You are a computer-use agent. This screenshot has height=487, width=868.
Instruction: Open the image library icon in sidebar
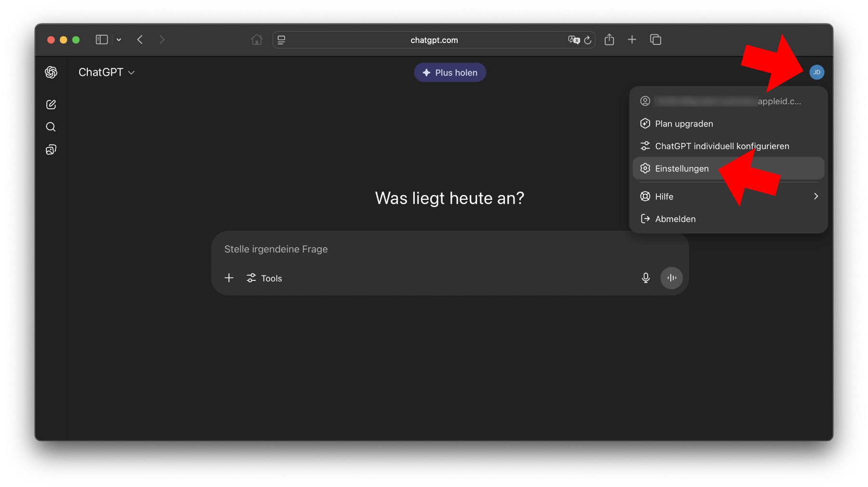(51, 150)
